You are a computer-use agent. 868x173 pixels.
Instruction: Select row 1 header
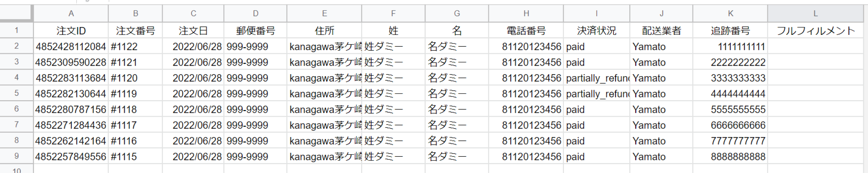(16, 30)
